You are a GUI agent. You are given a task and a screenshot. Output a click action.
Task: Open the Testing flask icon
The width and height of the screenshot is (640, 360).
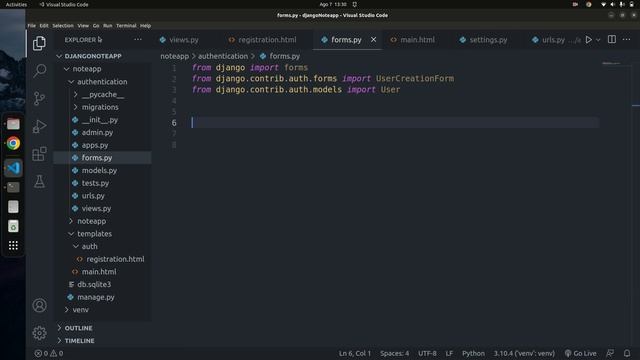[x=39, y=181]
